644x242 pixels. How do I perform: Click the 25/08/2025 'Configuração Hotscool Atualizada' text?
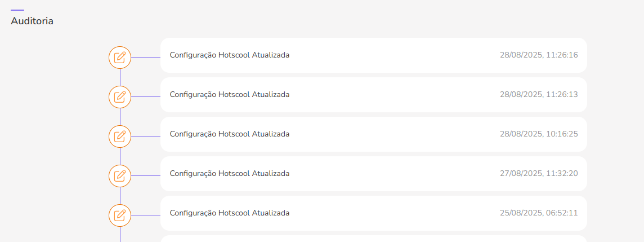click(230, 213)
